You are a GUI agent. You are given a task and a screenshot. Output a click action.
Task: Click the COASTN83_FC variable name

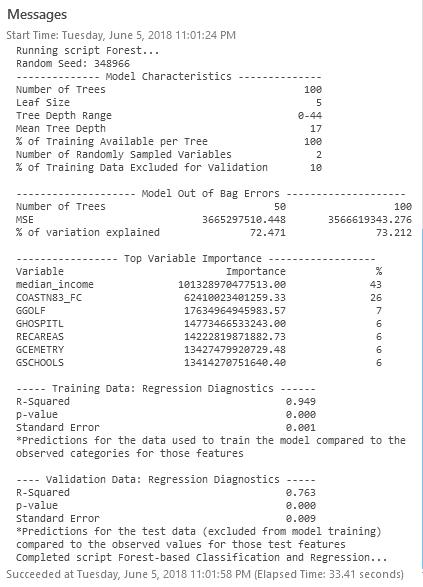(49, 298)
